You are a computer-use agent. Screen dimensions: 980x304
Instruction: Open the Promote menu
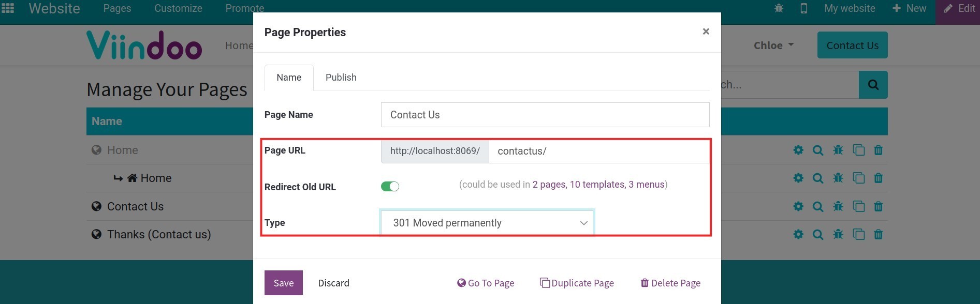[x=244, y=8]
